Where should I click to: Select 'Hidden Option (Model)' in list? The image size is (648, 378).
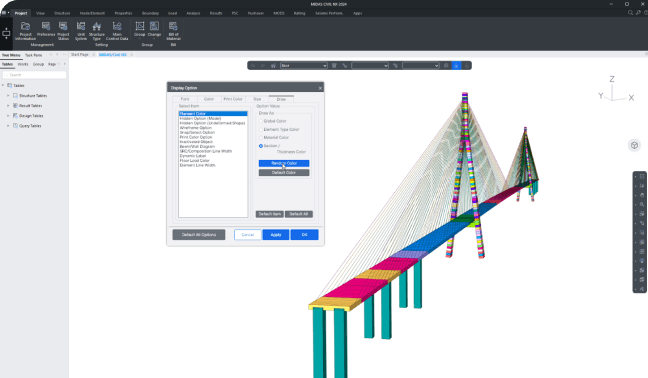[200, 119]
